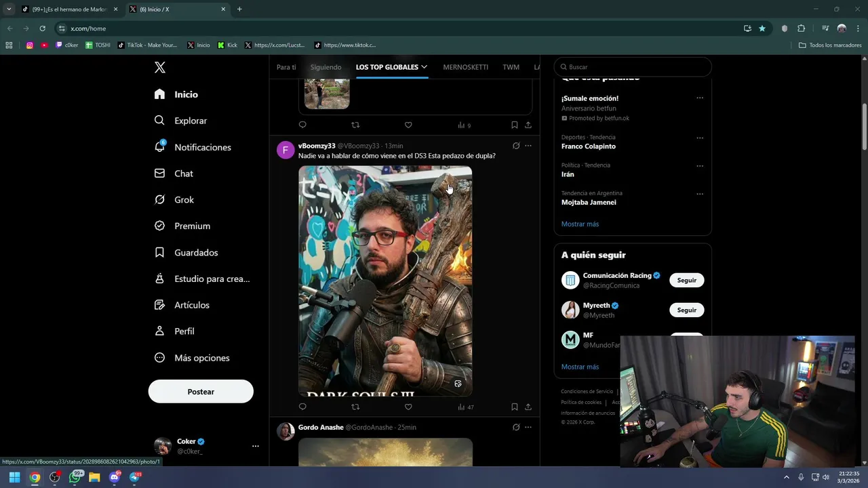View stats of vBoomzy33 post (47)
868x488 pixels.
(x=465, y=407)
